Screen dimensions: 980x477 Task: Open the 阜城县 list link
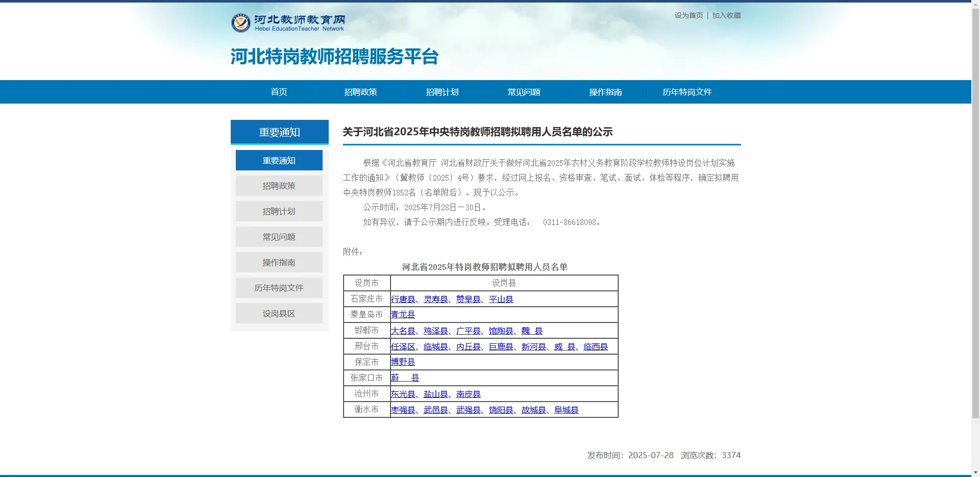pyautogui.click(x=567, y=410)
